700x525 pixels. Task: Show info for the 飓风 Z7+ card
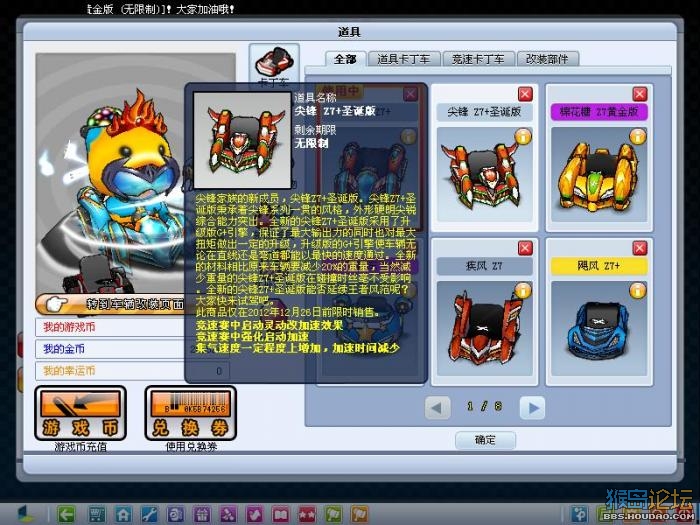click(x=638, y=291)
